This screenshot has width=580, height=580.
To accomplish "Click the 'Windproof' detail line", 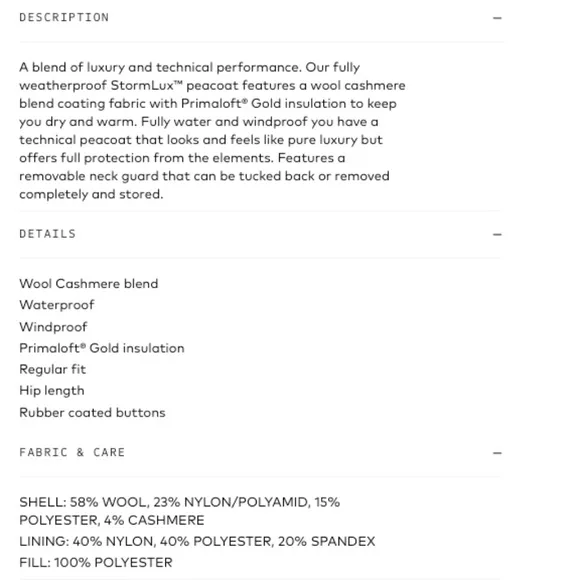I will click(x=53, y=327).
